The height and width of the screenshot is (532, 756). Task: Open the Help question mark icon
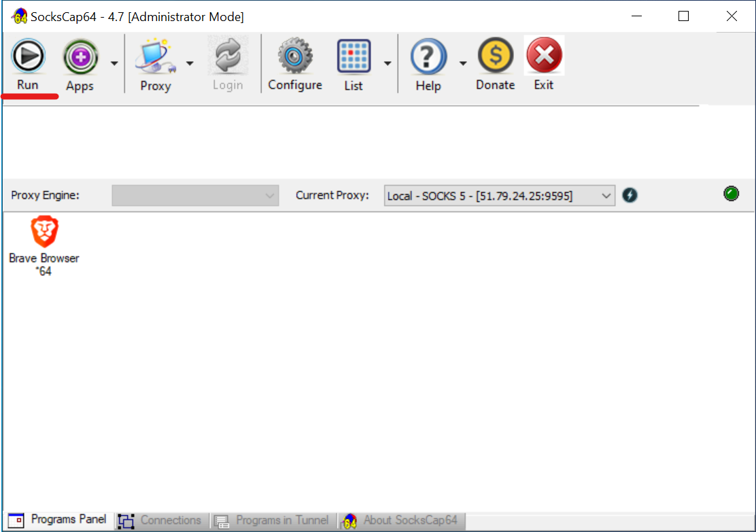[x=428, y=57]
